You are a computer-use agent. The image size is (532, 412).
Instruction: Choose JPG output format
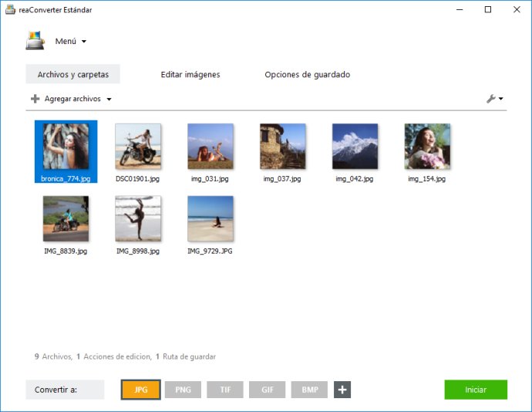(x=141, y=390)
